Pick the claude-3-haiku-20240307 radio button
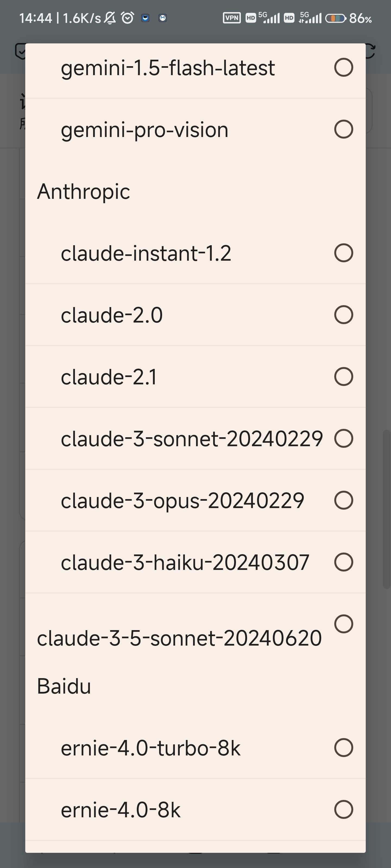 coord(343,562)
